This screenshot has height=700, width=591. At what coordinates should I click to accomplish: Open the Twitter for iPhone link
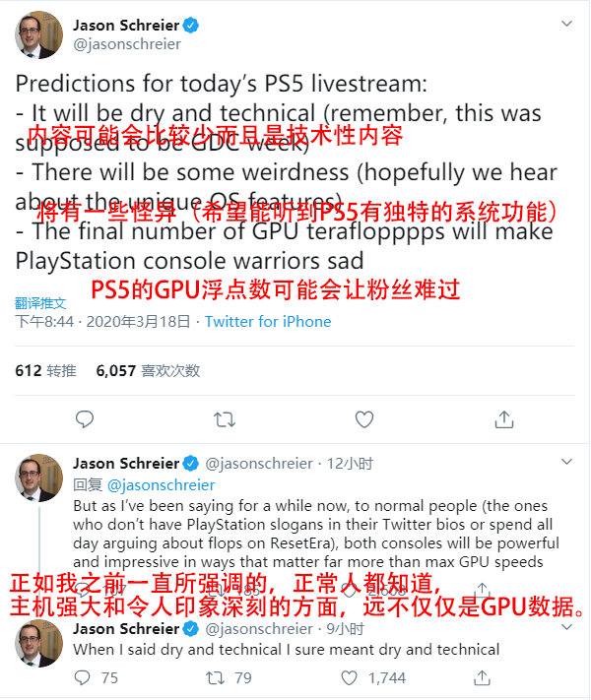[268, 321]
